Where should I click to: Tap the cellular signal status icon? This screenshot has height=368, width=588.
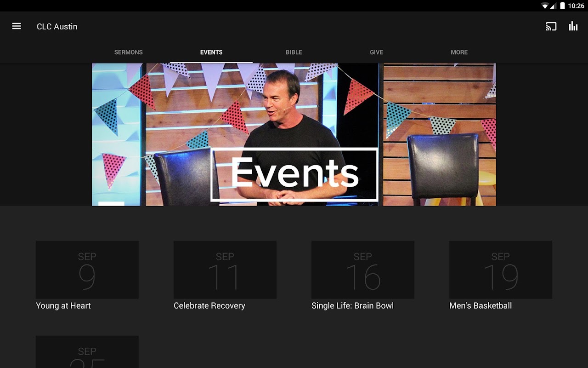click(x=554, y=6)
